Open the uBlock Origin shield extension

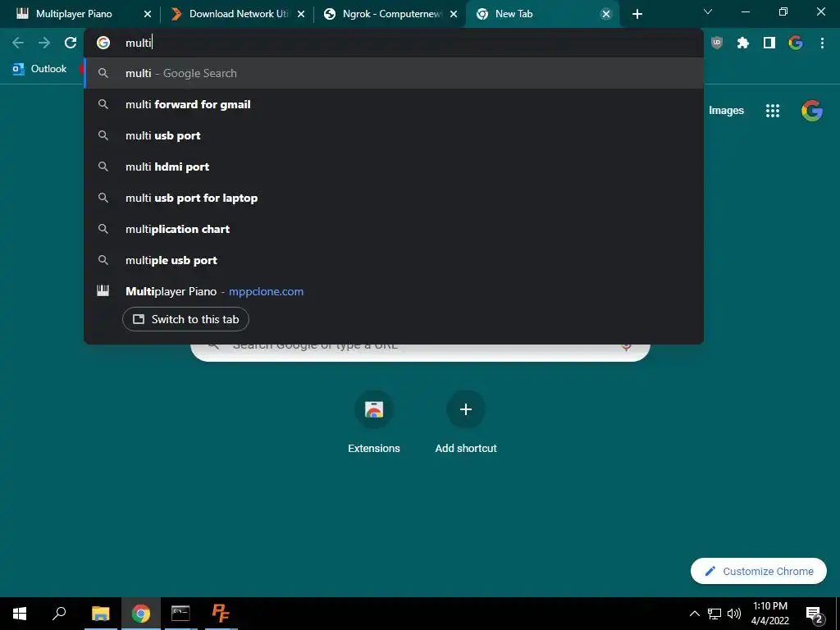coord(716,43)
